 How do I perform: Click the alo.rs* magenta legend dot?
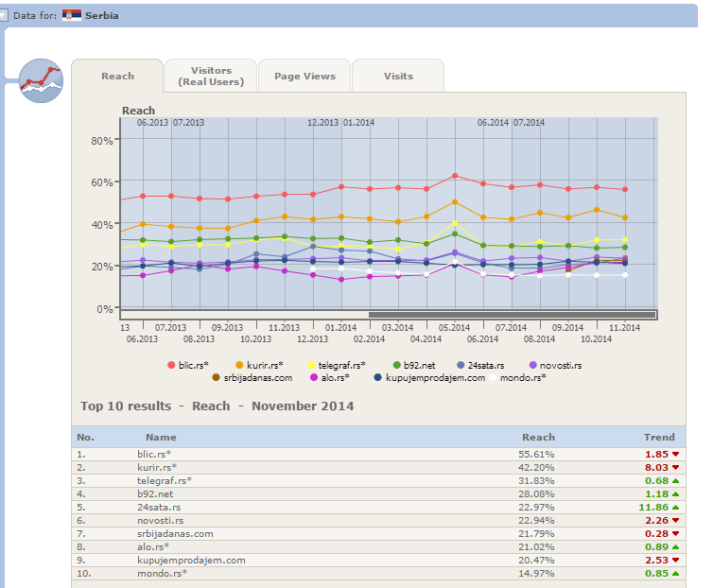(314, 377)
